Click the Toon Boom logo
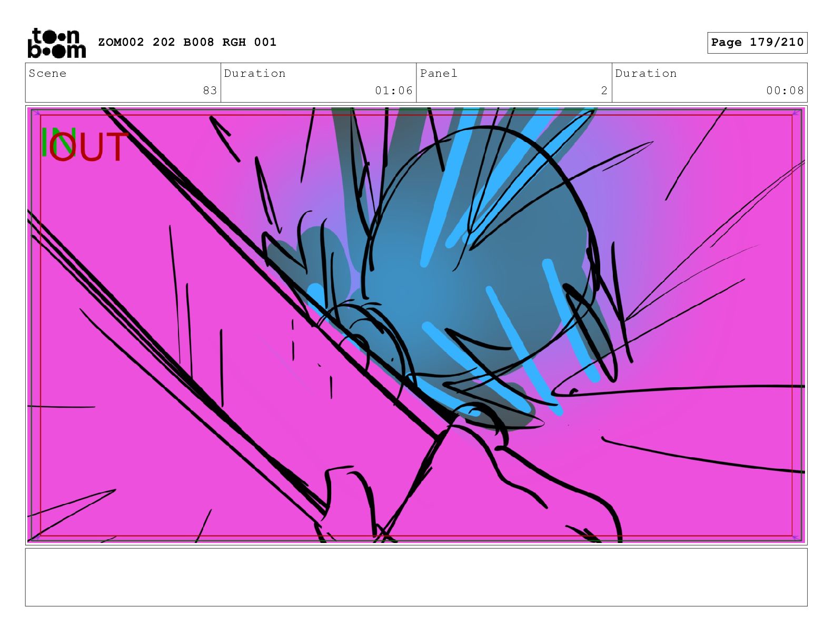 click(56, 43)
